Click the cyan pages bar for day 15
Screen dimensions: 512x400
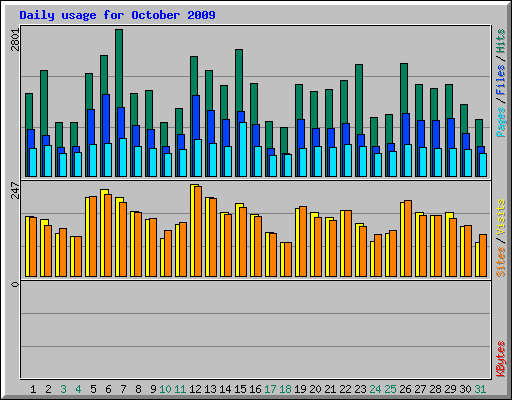[x=243, y=149]
